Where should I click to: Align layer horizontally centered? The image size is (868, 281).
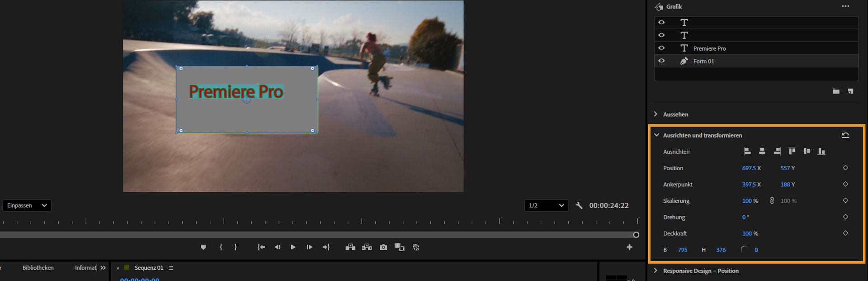coord(762,151)
